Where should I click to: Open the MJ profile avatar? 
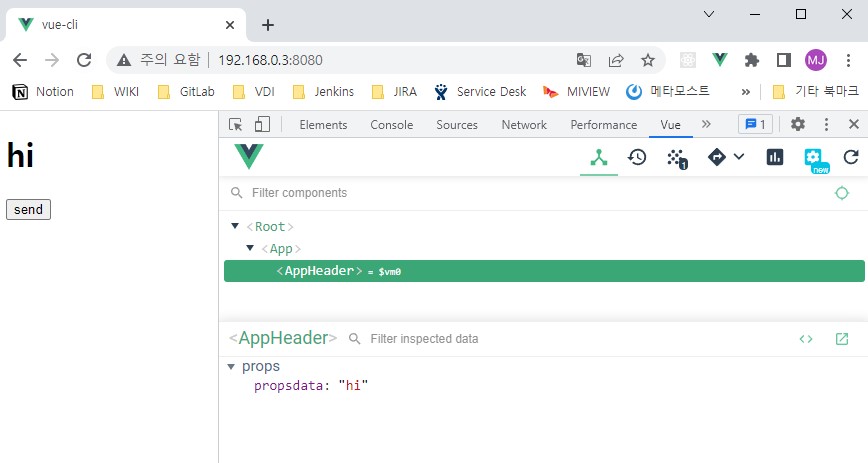[816, 60]
